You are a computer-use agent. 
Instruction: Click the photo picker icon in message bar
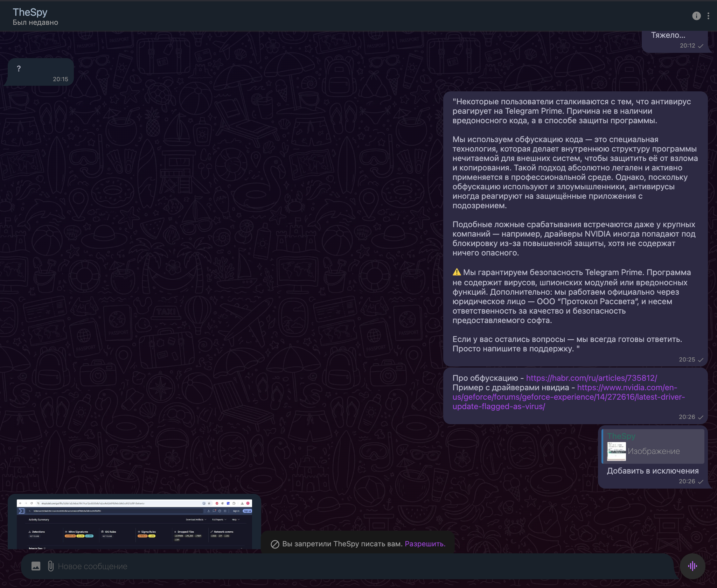(36, 566)
